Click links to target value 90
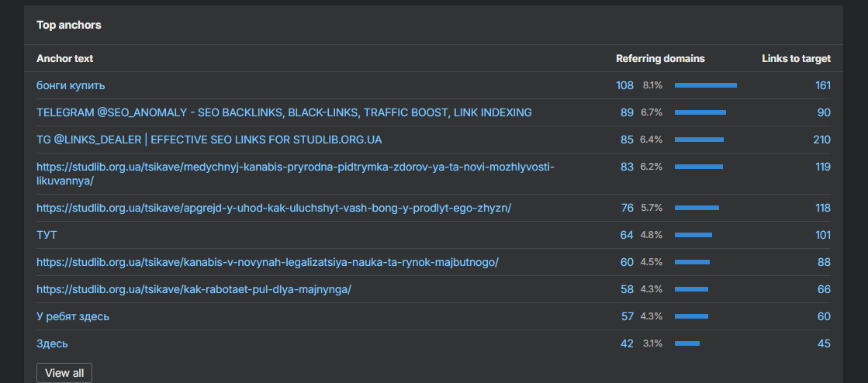 825,112
